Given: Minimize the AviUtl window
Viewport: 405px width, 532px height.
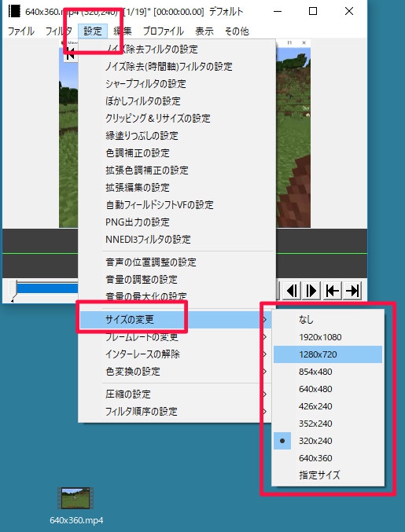Looking at the screenshot, I should [278, 11].
